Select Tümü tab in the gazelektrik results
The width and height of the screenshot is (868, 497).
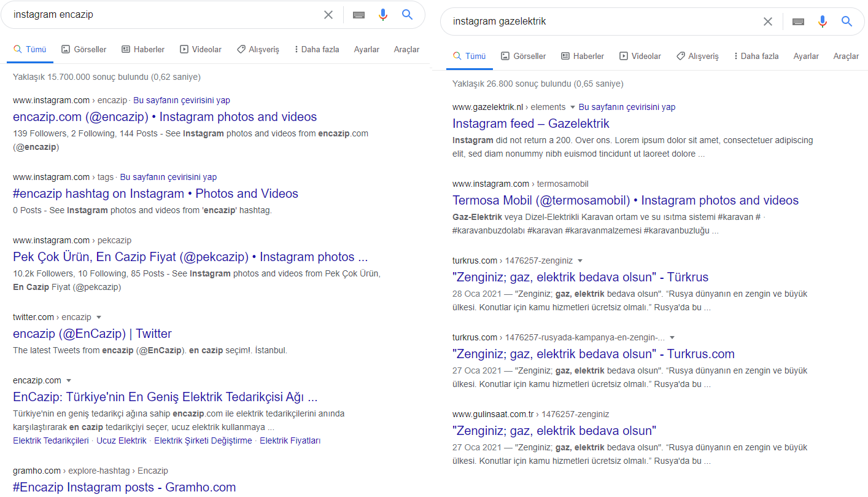[x=470, y=56]
